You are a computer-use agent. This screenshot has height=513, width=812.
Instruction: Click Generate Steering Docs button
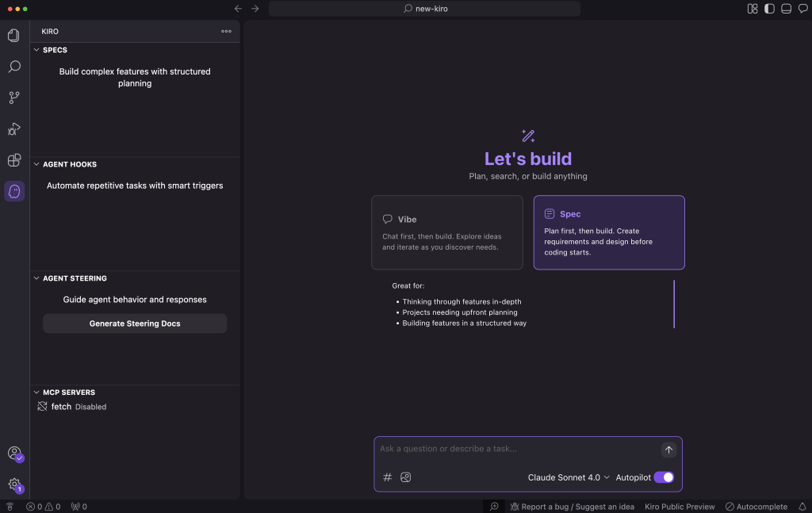tap(135, 323)
